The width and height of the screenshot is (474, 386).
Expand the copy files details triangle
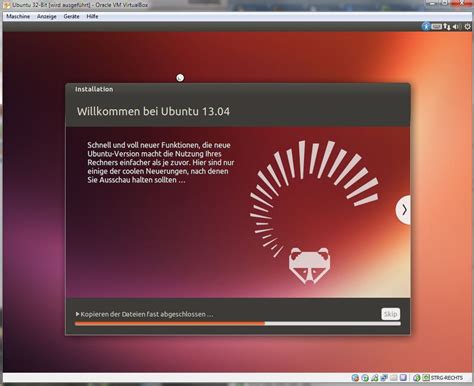tap(77, 314)
